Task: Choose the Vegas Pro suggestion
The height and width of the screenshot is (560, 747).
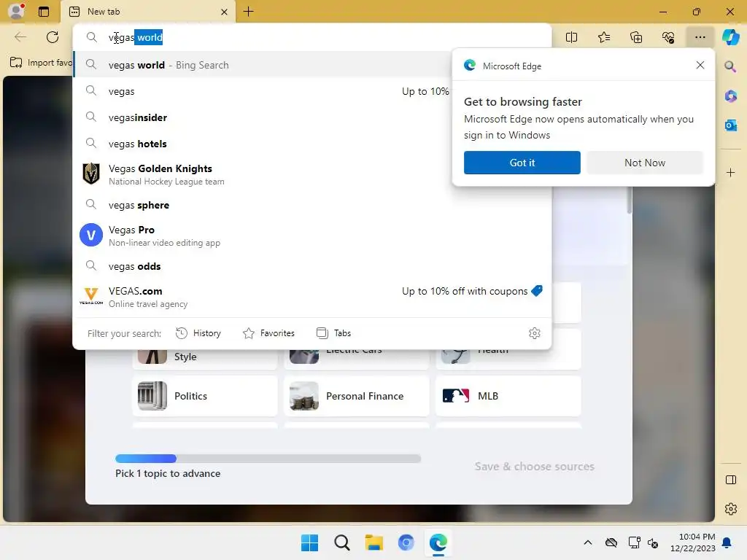Action: (x=312, y=236)
